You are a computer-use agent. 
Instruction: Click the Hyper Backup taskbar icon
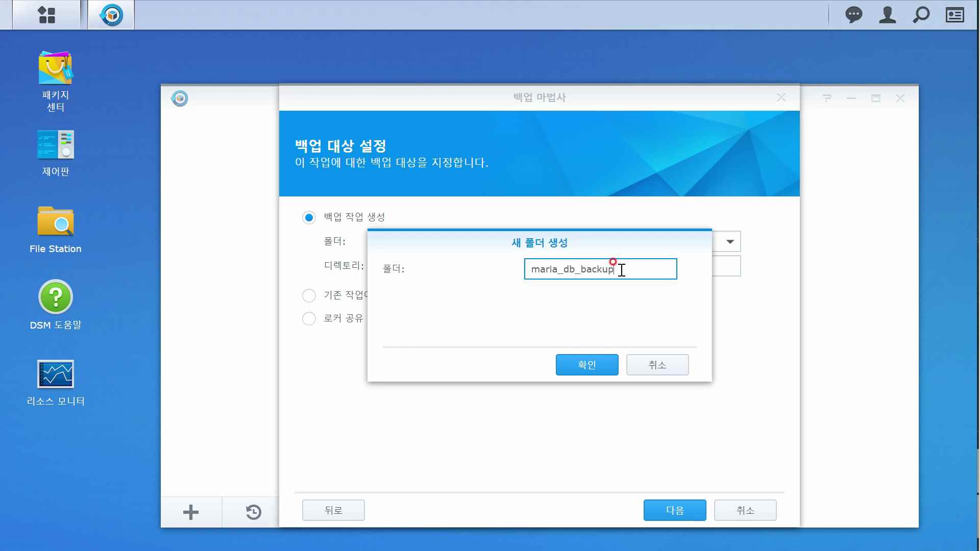pos(111,15)
